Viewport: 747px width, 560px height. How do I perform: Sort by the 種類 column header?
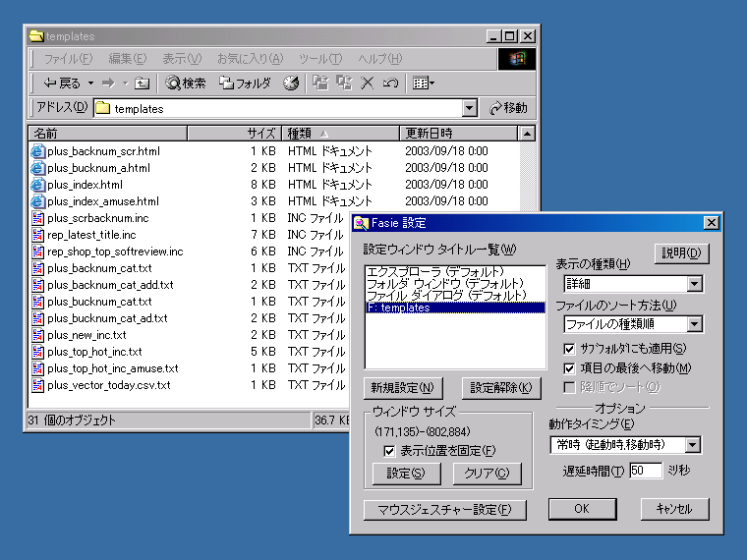[x=341, y=134]
